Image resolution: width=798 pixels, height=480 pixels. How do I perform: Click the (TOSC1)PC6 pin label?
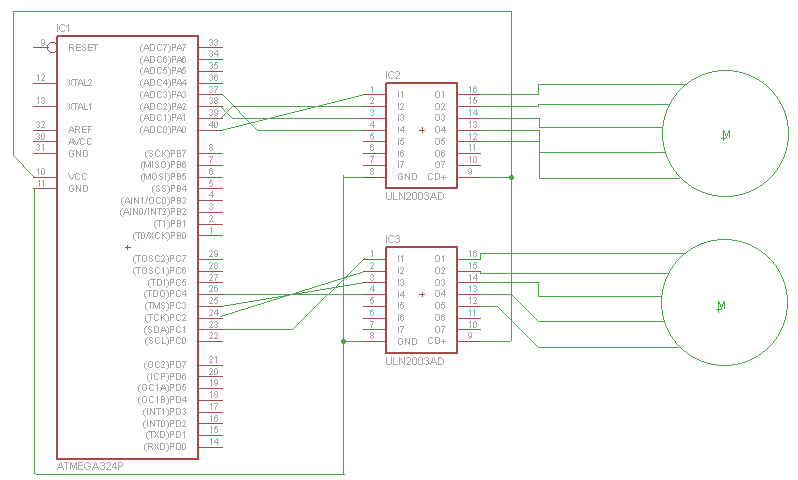pyautogui.click(x=159, y=270)
